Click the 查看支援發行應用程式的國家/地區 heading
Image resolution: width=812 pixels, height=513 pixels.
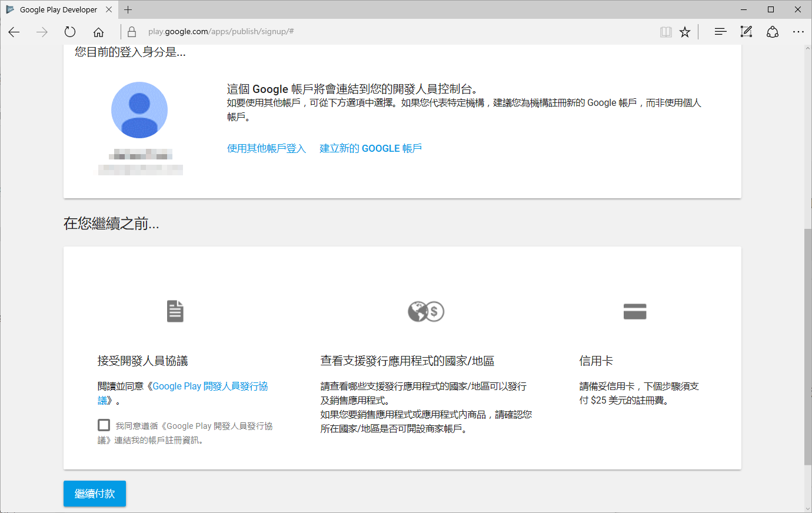(407, 361)
